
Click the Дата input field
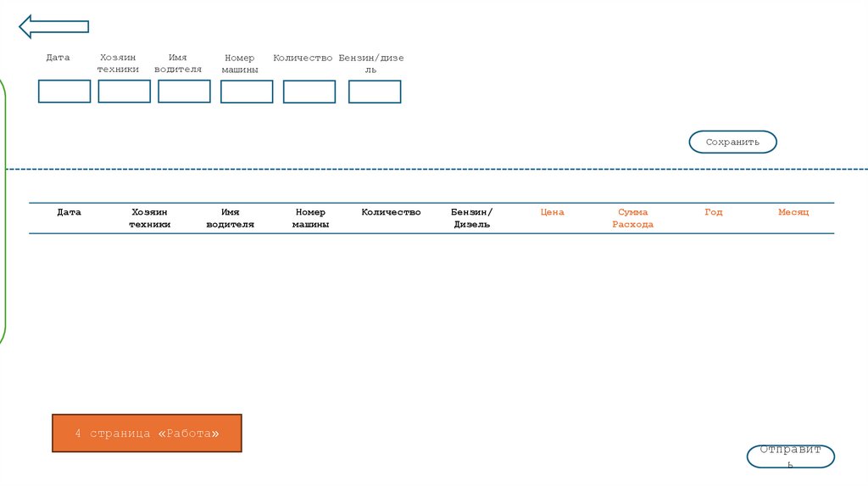tap(64, 92)
